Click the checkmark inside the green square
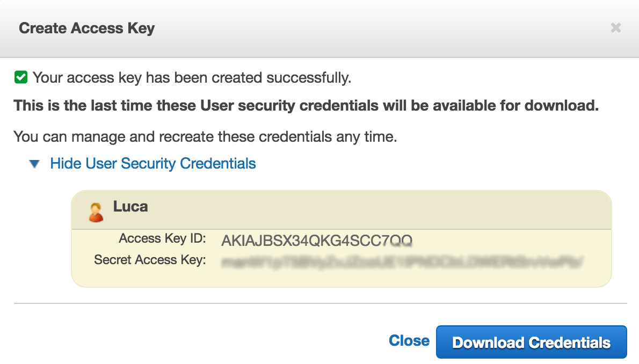This screenshot has width=639, height=364. (20, 77)
